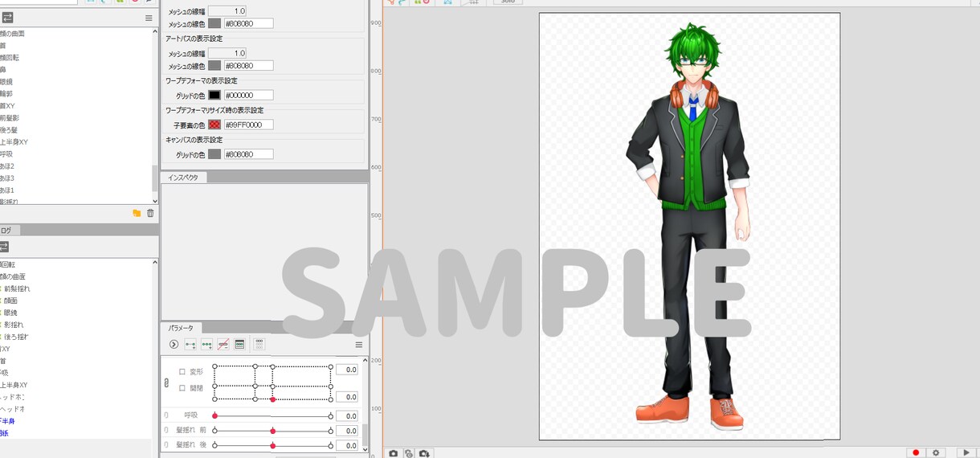
Task: Click the キャンバス #808080 grid color field
Action: (x=248, y=154)
